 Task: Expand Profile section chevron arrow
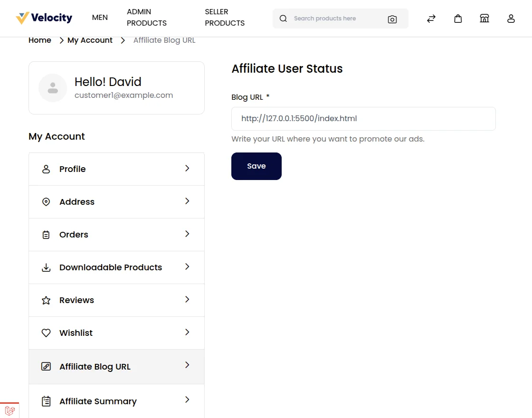point(187,169)
